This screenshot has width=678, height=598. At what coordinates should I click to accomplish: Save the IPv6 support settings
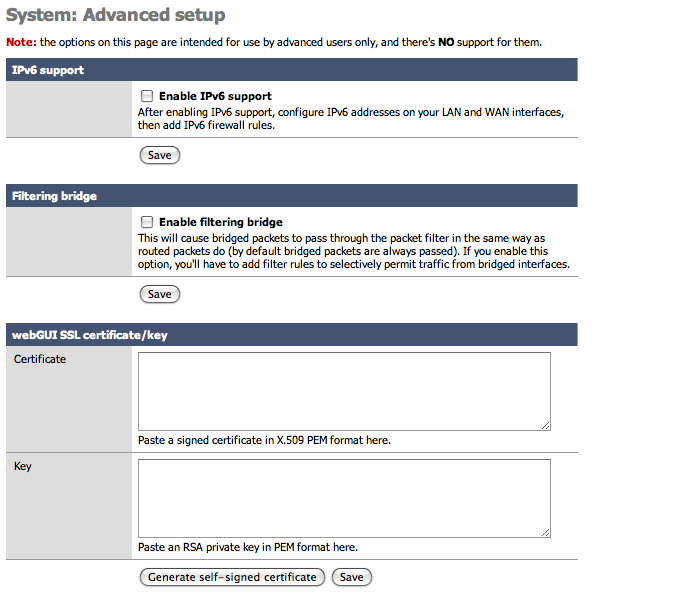point(159,155)
